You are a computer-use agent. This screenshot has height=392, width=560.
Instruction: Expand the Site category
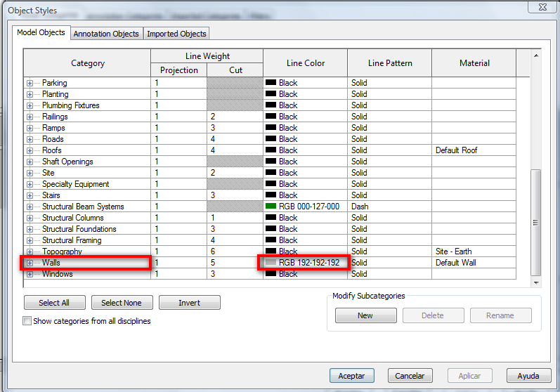click(30, 173)
